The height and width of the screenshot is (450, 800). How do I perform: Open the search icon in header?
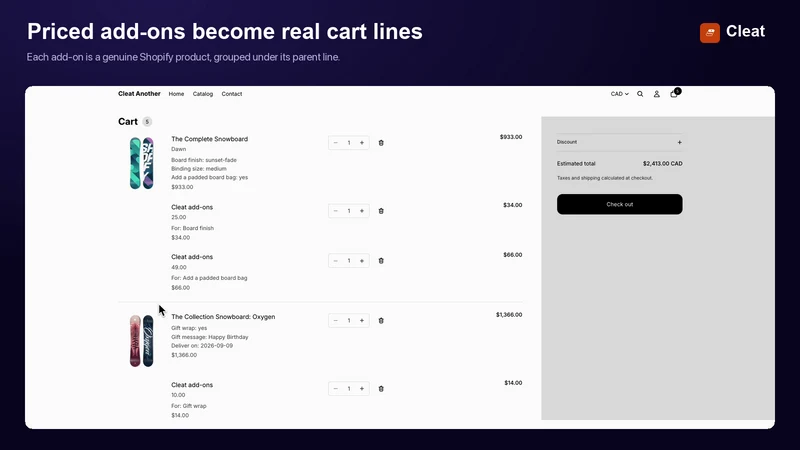[640, 94]
